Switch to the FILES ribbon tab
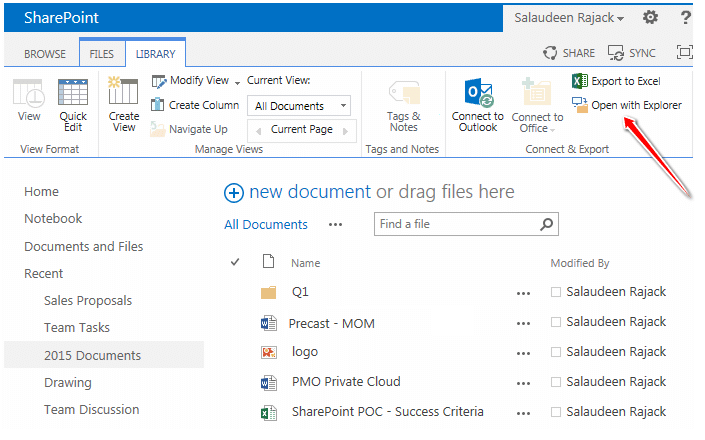 pos(102,54)
